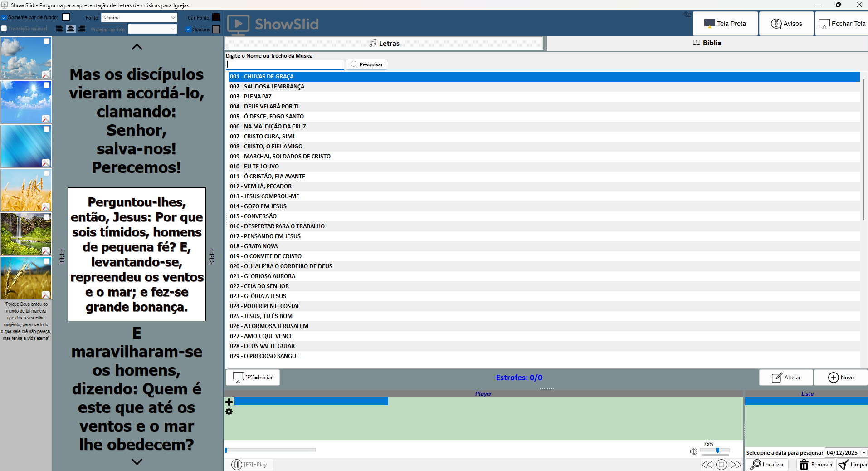Uncheck Somente cor de fundo
Viewport: 868px width, 471px height.
[4, 17]
